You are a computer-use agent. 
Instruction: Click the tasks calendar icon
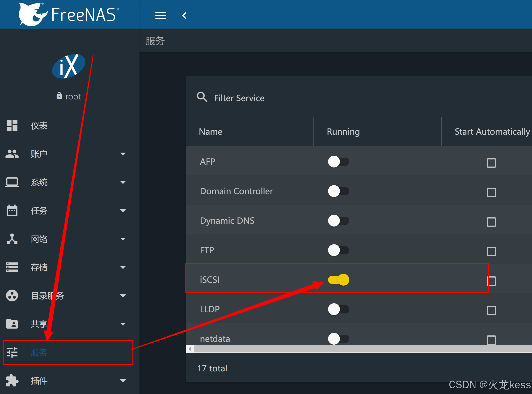tap(12, 211)
